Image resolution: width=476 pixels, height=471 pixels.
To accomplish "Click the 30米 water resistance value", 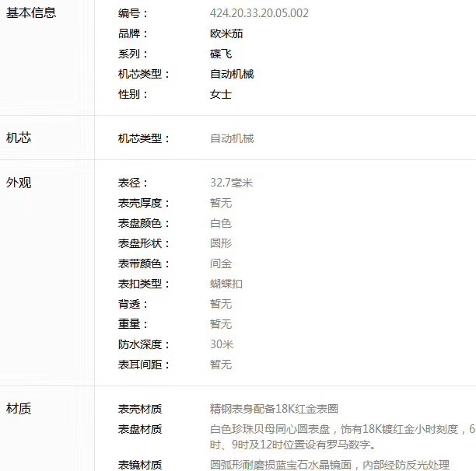I will (222, 345).
